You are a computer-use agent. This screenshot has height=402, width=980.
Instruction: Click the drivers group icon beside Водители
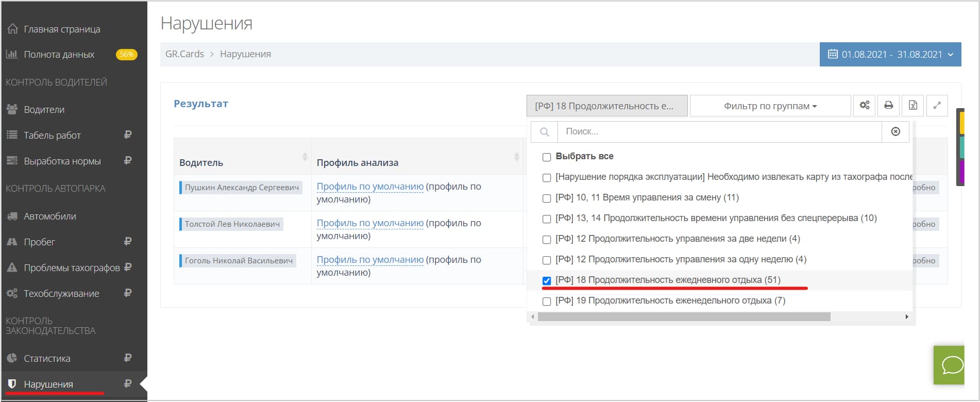click(x=12, y=109)
